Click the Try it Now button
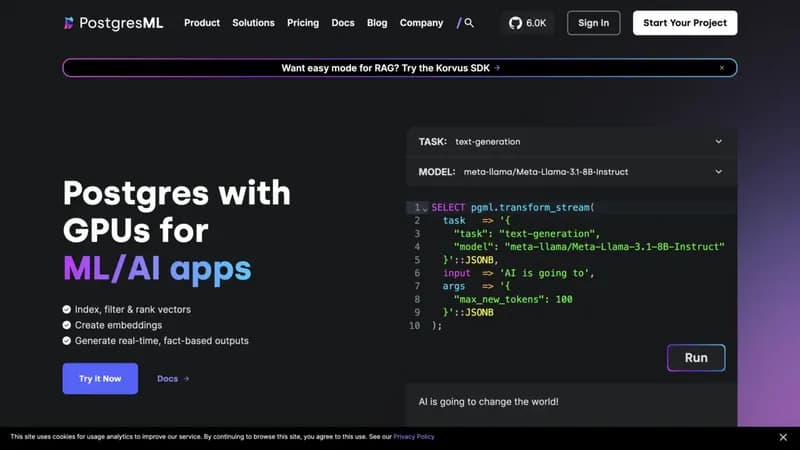This screenshot has width=800, height=450. click(100, 379)
